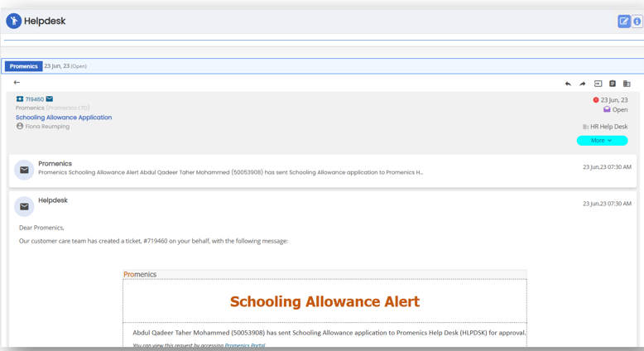
Task: Open Schooling Allowance Application subject link
Action: tap(64, 118)
